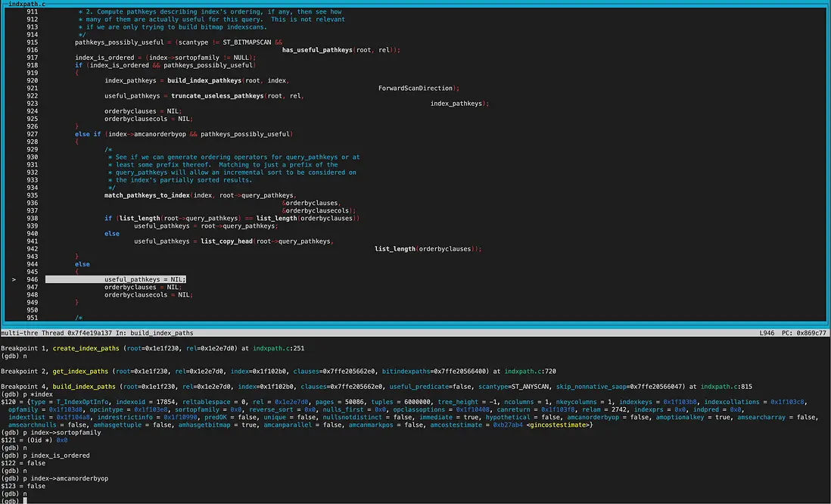Click the match_pathkeys_to_index function call

tap(147, 195)
